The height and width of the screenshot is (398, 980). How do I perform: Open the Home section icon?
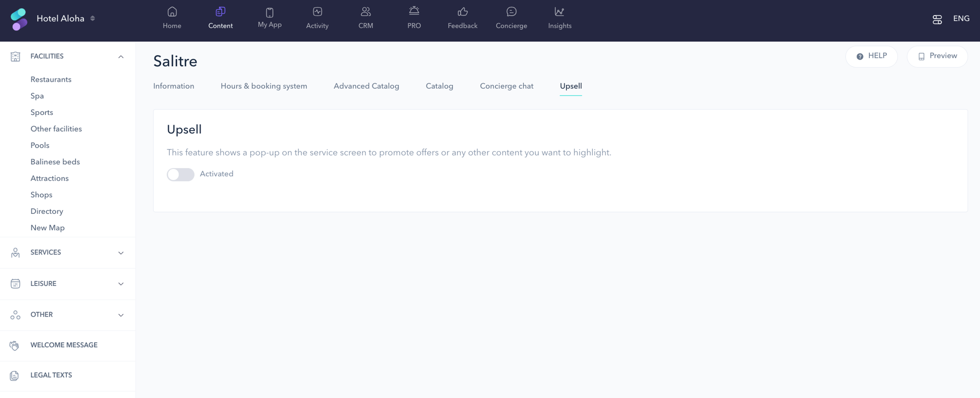(172, 12)
